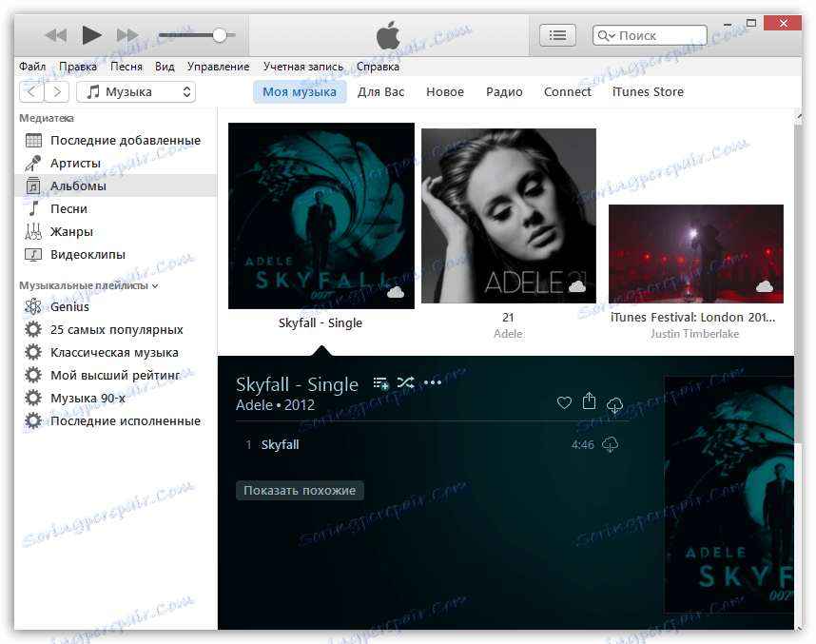Click the Adele artist name under 21

pos(508,334)
